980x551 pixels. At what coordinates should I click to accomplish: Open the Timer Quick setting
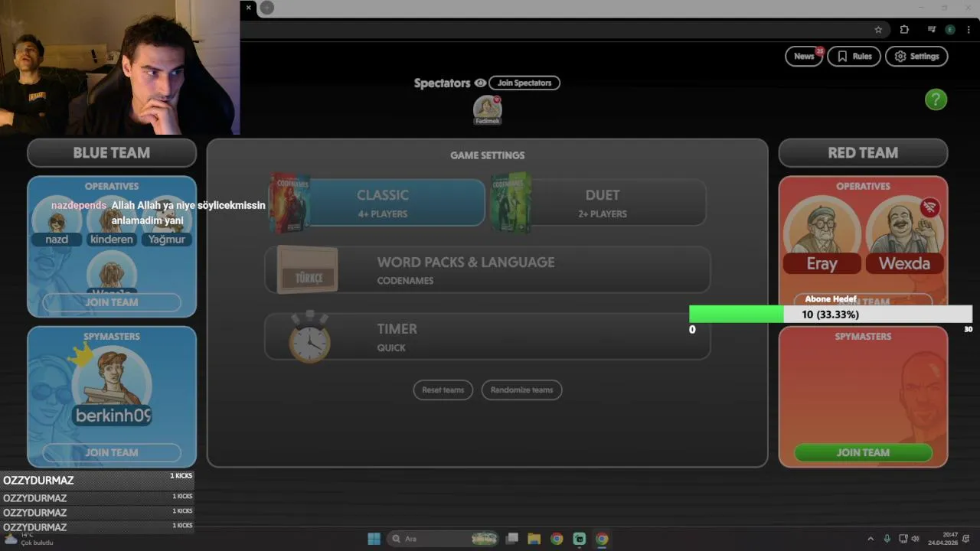[488, 337]
